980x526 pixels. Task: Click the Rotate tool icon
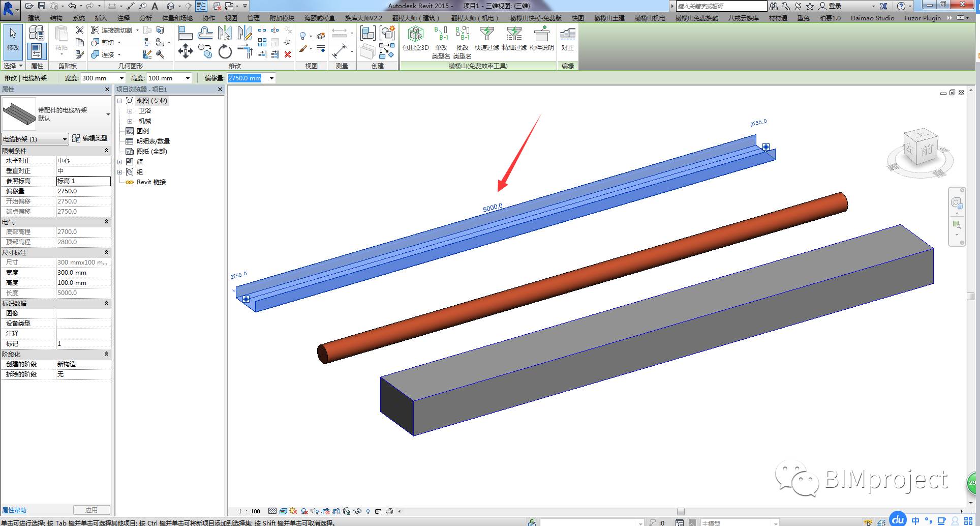(x=225, y=51)
